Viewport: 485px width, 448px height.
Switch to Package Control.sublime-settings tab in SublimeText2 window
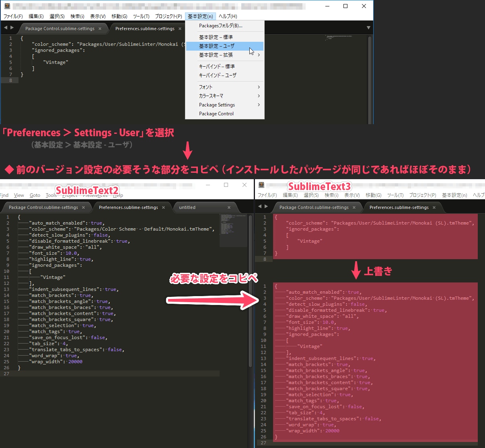43,207
